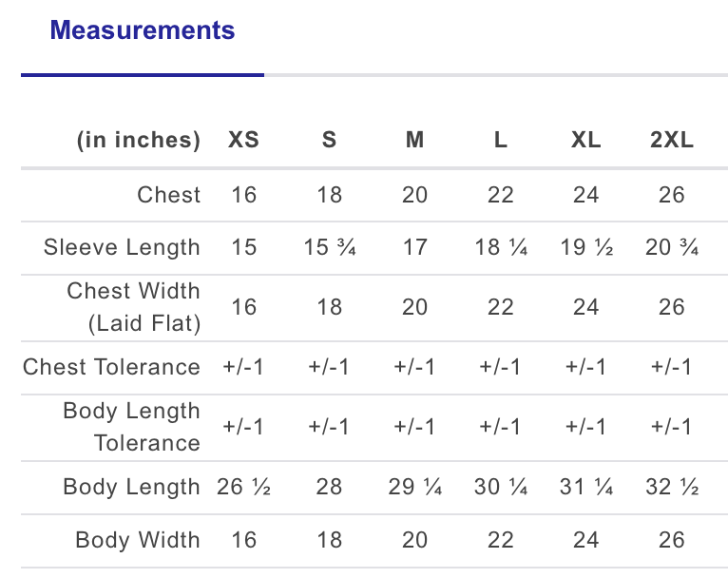Select the 2XL size column header

672,140
